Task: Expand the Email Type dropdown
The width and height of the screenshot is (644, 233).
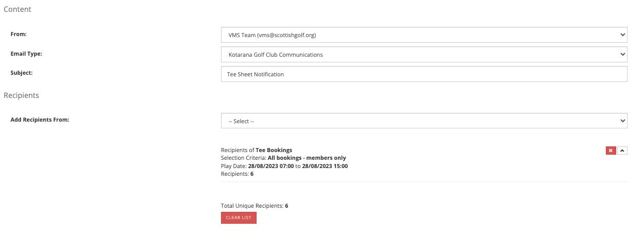Action: pyautogui.click(x=423, y=54)
